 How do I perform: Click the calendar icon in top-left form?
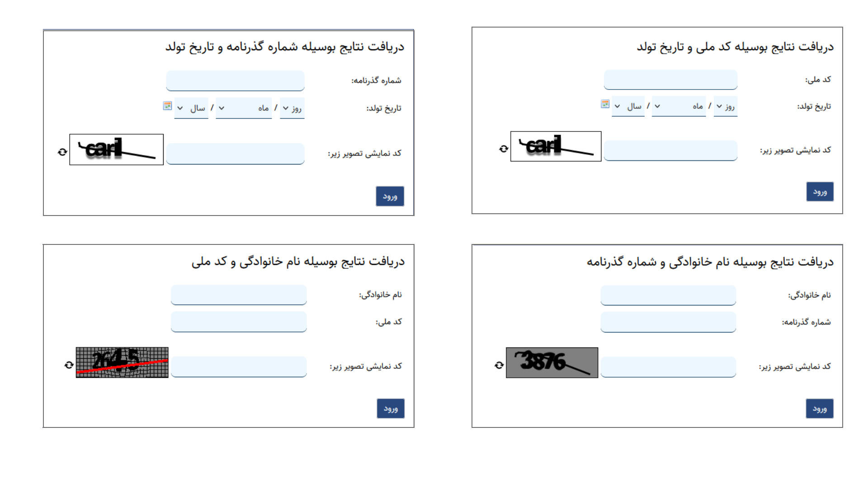(x=168, y=106)
